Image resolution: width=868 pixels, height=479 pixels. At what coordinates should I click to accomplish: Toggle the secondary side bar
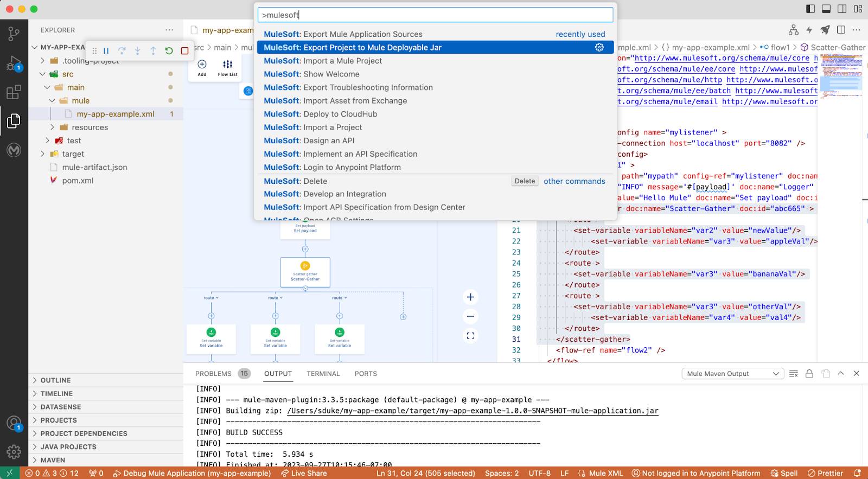point(842,9)
